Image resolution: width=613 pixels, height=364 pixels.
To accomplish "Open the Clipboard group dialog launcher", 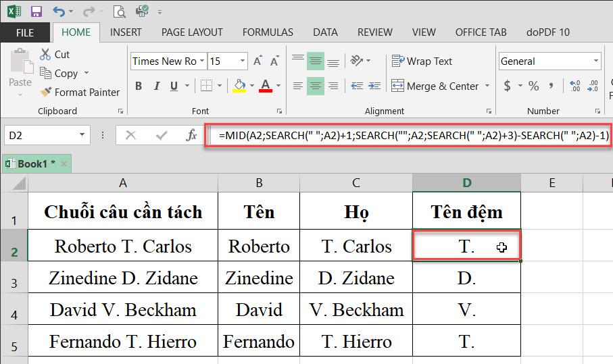I will tap(120, 111).
